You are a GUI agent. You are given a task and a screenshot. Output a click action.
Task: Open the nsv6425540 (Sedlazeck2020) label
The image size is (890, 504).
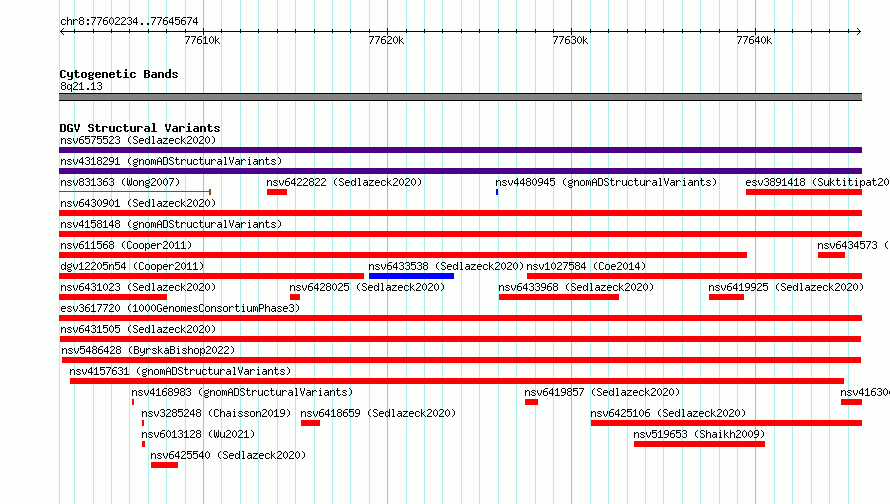(228, 455)
